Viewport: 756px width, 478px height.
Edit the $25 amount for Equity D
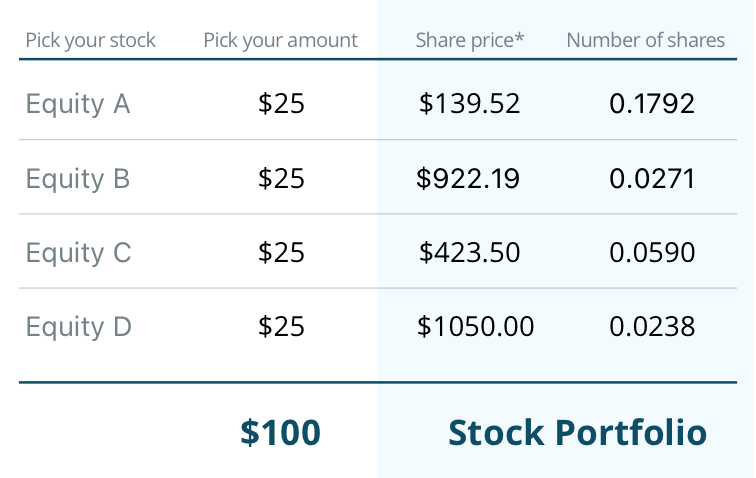[281, 326]
